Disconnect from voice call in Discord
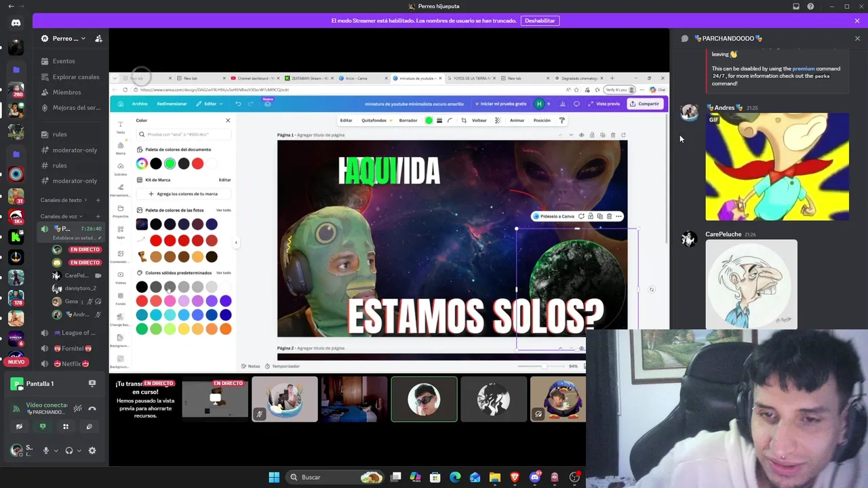Viewport: 868px width, 488px height. [x=92, y=409]
